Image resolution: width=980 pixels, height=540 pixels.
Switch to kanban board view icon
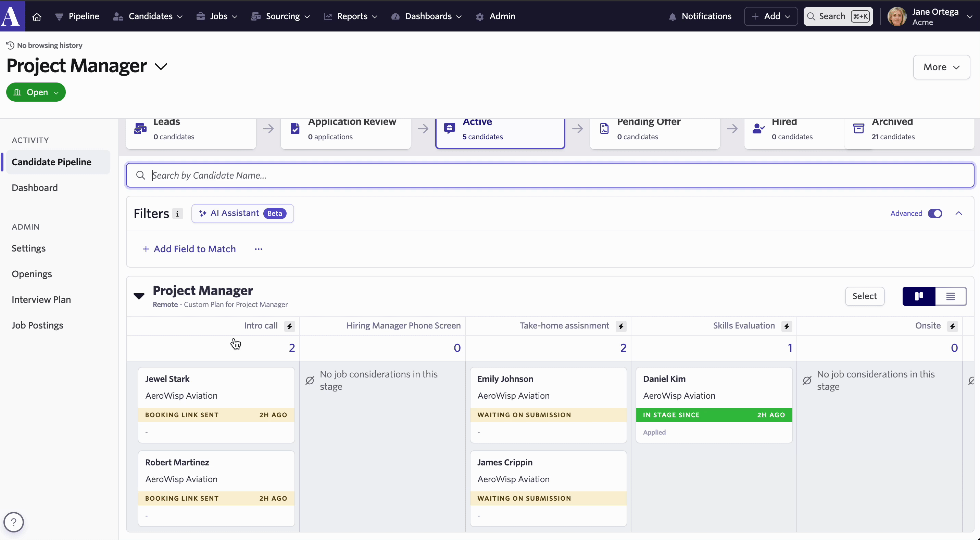pyautogui.click(x=919, y=296)
